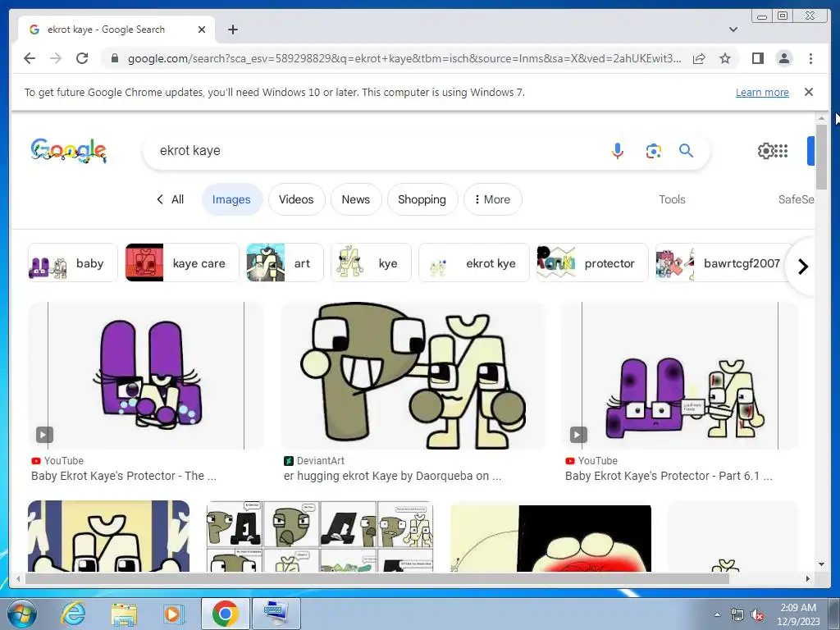The width and height of the screenshot is (840, 630).
Task: Open the taskbar clock showing 2:09 AM
Action: 798,614
